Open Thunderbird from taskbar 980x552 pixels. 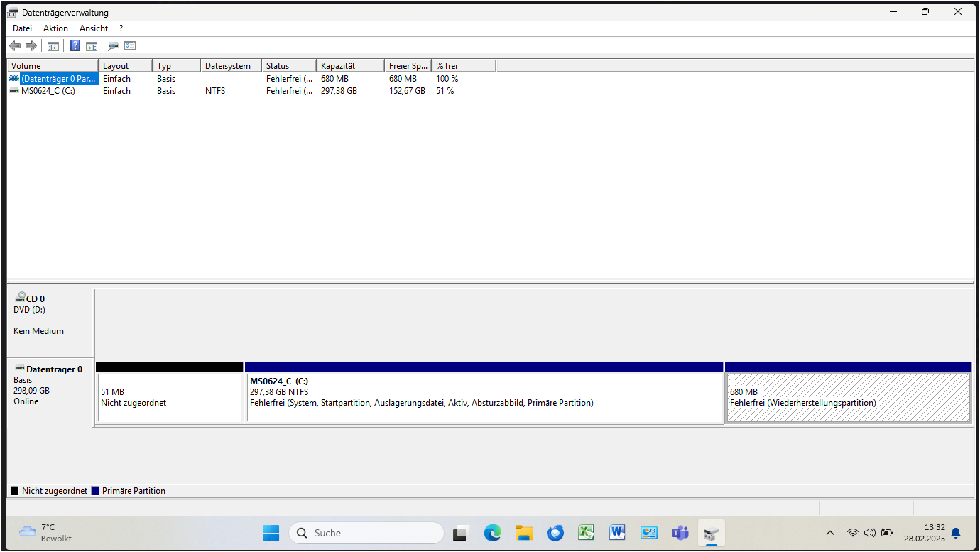tap(555, 533)
